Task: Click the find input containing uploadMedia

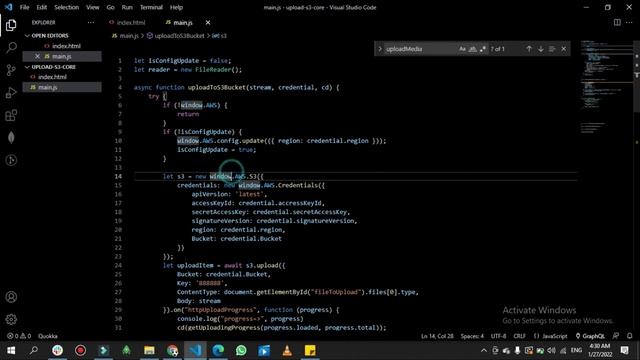Action: pyautogui.click(x=420, y=49)
